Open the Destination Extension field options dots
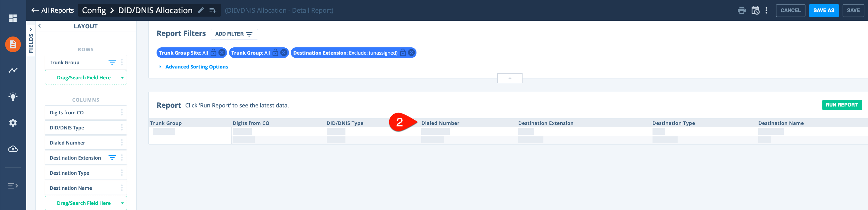The height and width of the screenshot is (210, 868). pyautogui.click(x=122, y=157)
